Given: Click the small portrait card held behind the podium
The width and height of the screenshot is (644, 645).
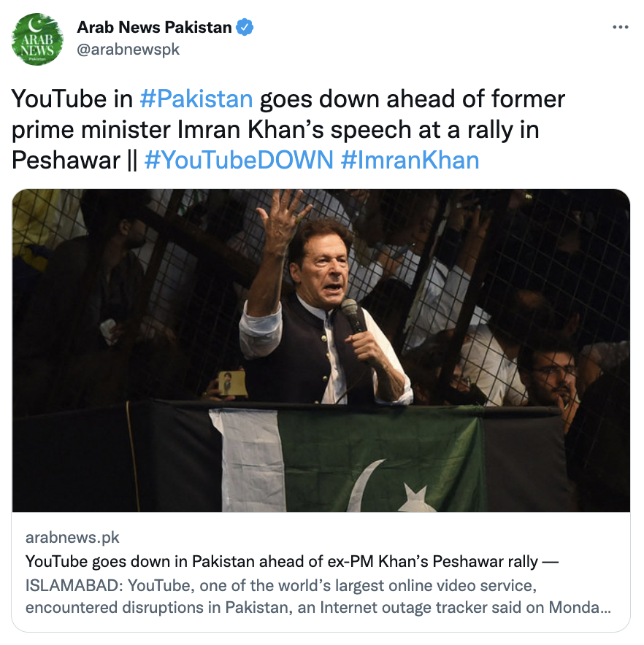Looking at the screenshot, I should [x=231, y=383].
